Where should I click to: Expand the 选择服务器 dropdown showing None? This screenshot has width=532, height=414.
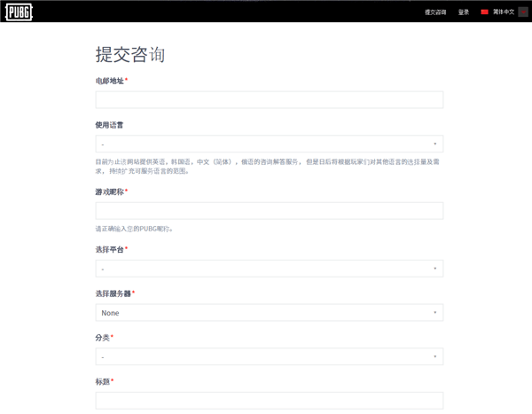[x=269, y=313]
